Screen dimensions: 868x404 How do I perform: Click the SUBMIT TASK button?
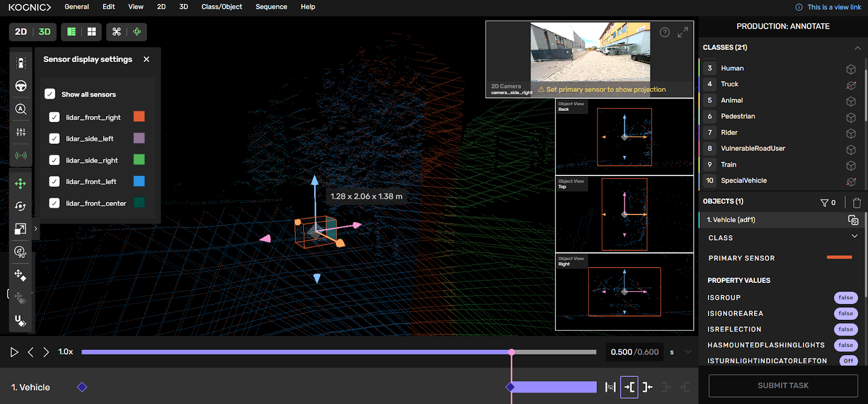[783, 386]
